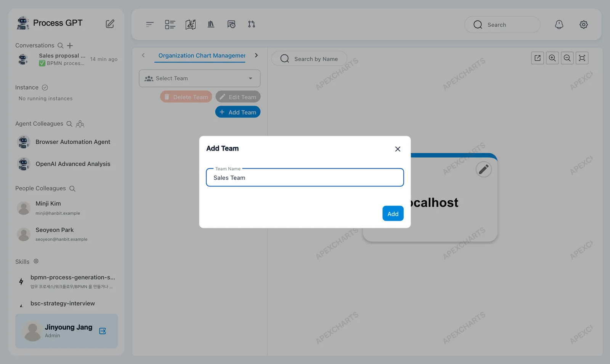This screenshot has width=610, height=364.
Task: Open agent group icon beside Agent Colleagues
Action: (80, 124)
